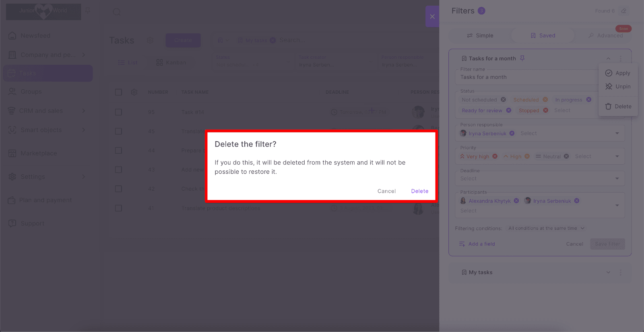
Task: Remove the My tasks chip from search bar
Action: coord(273,40)
